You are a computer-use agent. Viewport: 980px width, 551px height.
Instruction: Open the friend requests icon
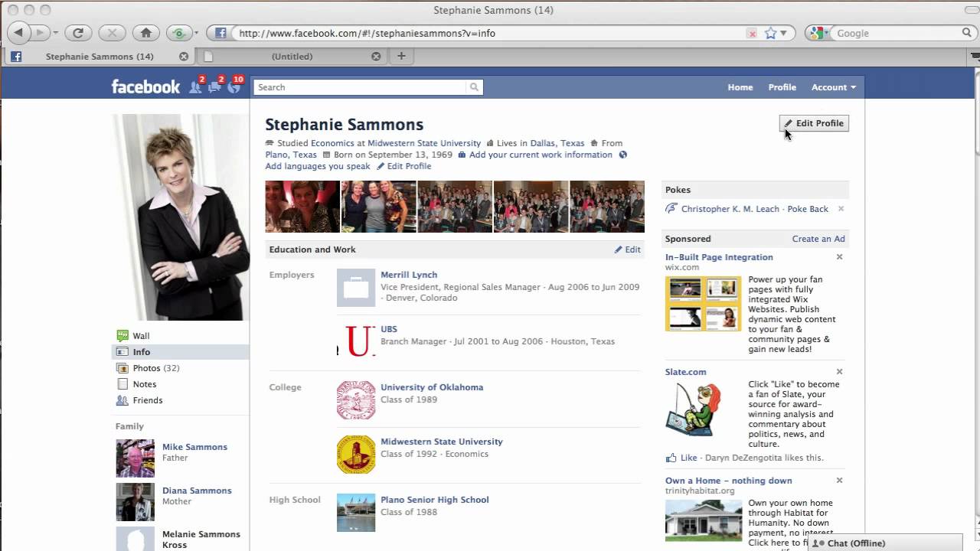pyautogui.click(x=196, y=87)
